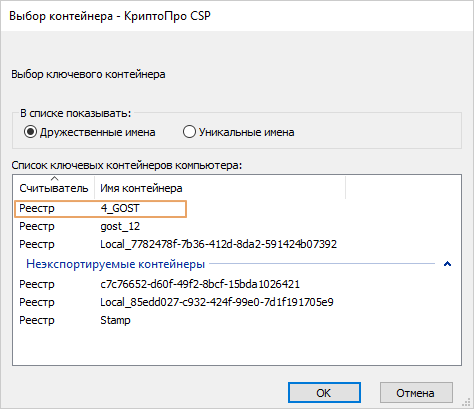
Task: Click the Реестр cell of gost_12 row
Action: (x=37, y=227)
